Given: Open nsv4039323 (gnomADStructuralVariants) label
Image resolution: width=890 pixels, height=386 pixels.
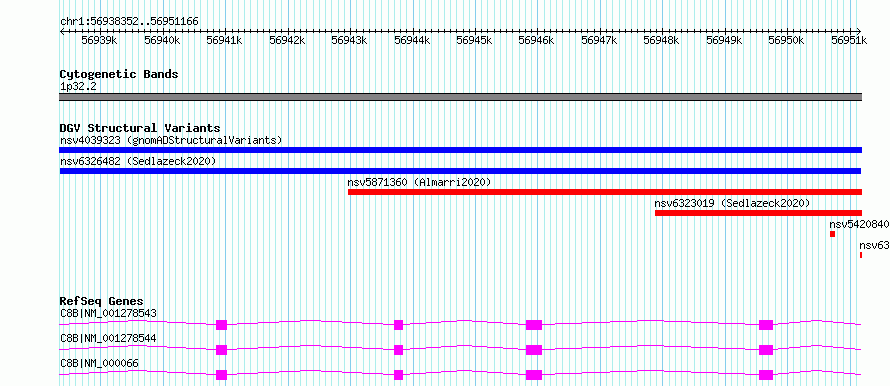Looking at the screenshot, I should click(x=171, y=140).
